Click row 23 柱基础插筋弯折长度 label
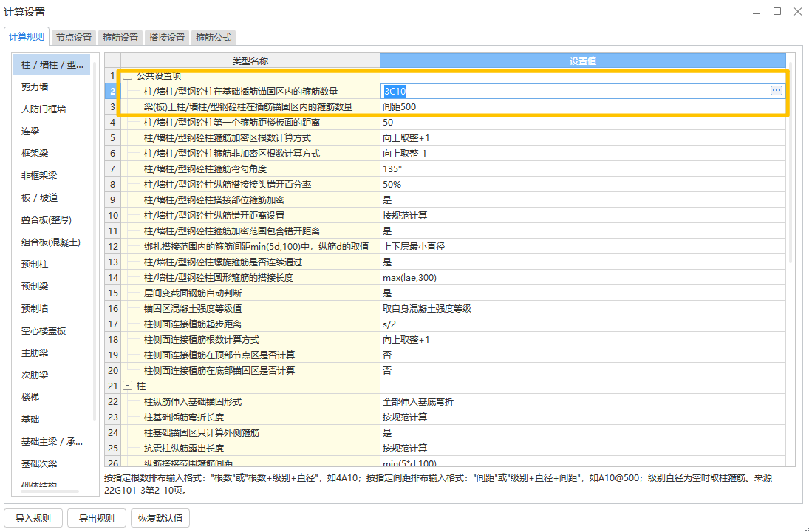The height and width of the screenshot is (532, 809). (184, 417)
